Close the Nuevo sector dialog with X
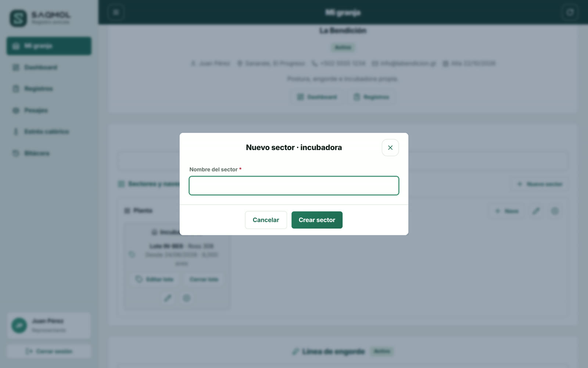 coord(390,148)
